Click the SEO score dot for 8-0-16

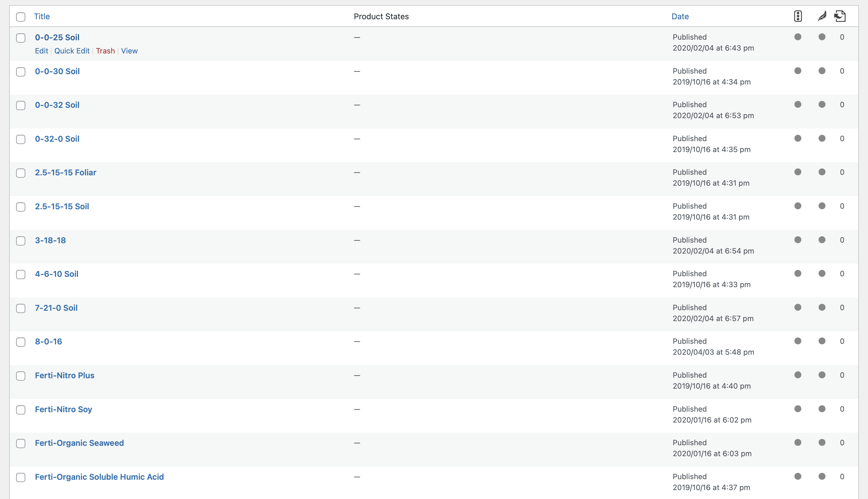798,341
